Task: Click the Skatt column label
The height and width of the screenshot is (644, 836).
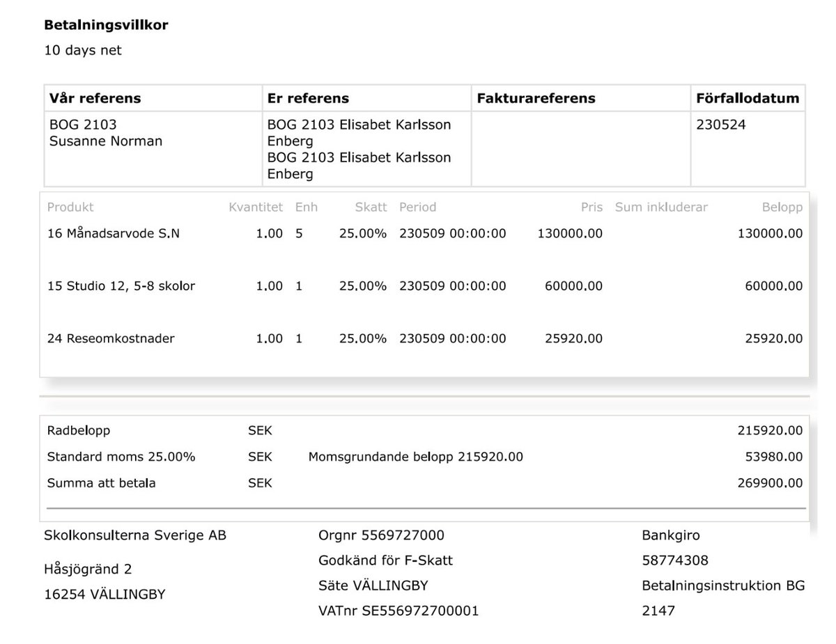Action: 370,207
